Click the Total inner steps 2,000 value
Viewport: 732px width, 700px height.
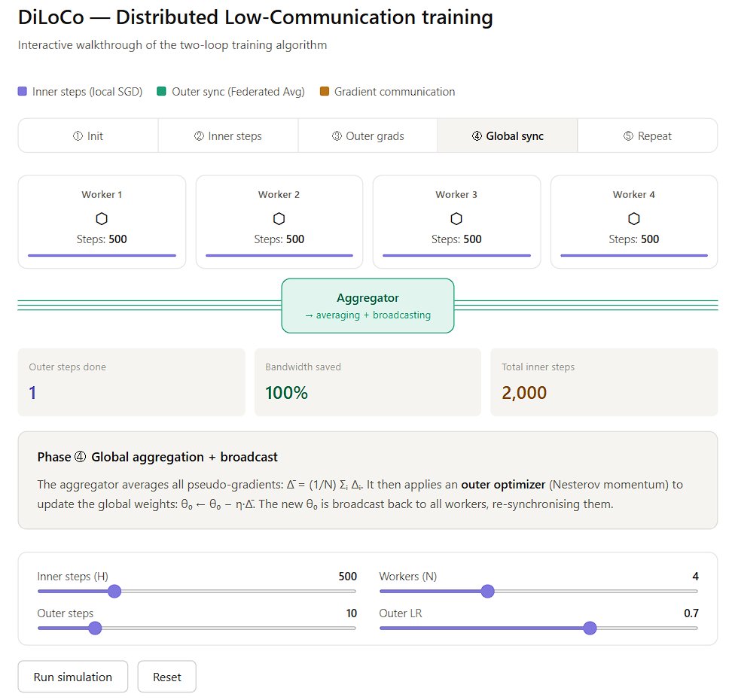click(x=524, y=393)
